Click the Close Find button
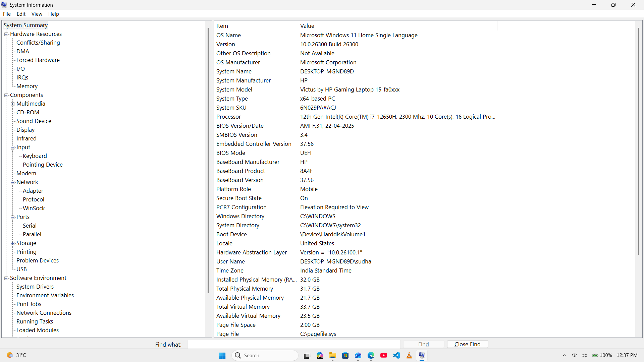Image resolution: width=644 pixels, height=362 pixels. pyautogui.click(x=468, y=344)
